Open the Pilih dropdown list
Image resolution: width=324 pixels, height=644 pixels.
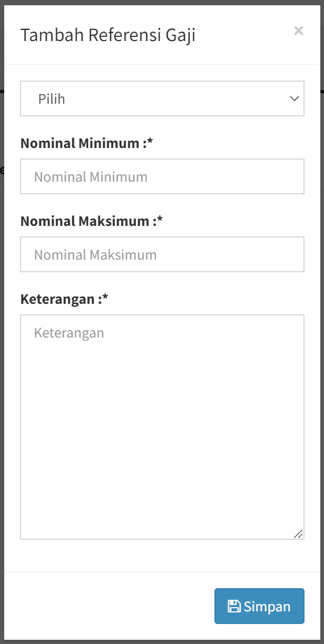click(x=162, y=98)
